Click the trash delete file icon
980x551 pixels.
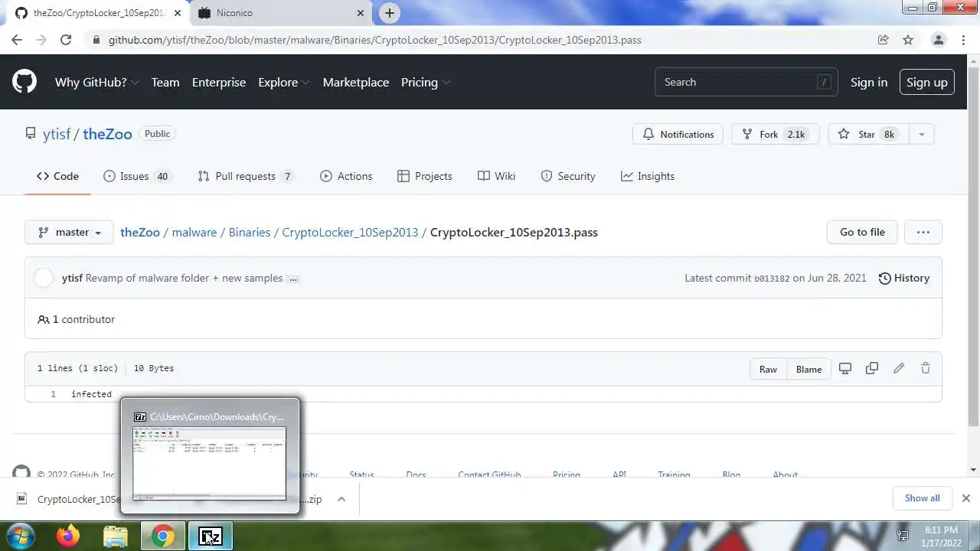(x=926, y=368)
